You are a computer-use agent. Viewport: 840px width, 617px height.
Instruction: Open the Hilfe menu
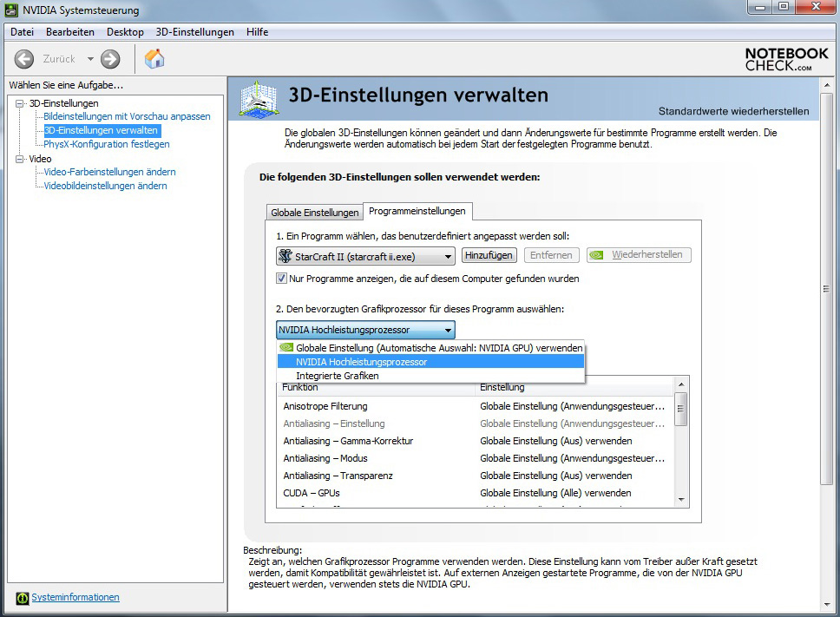tap(257, 32)
